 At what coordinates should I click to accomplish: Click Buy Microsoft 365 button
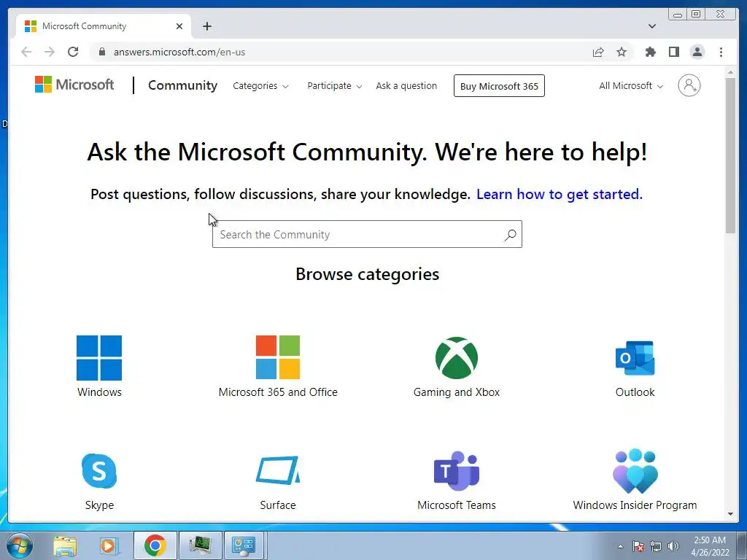point(499,86)
